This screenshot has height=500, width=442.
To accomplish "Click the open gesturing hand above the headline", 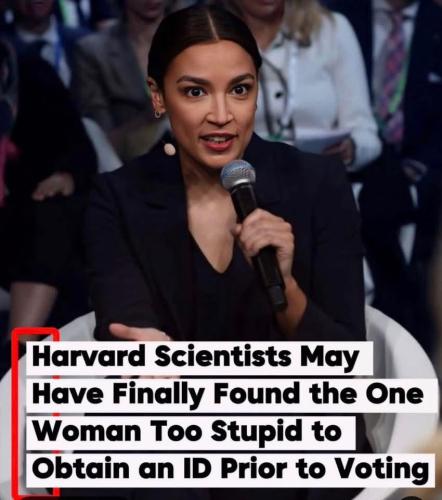I will (x=138, y=333).
